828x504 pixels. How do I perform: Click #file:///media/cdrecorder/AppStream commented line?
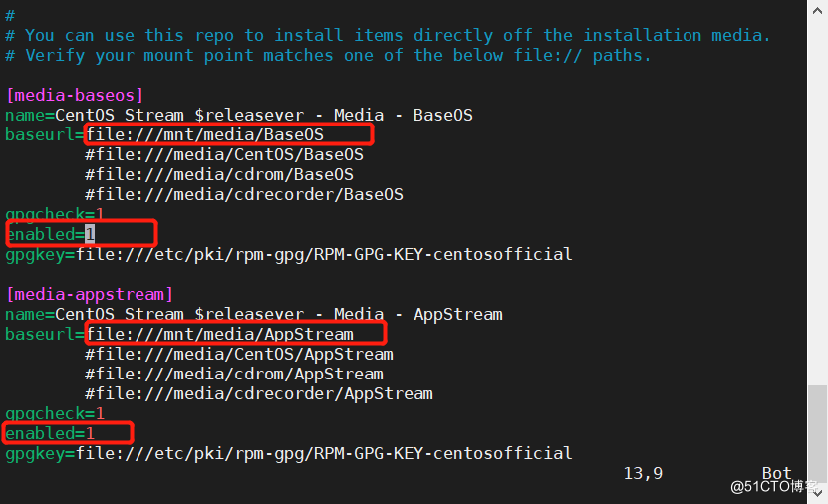point(259,394)
